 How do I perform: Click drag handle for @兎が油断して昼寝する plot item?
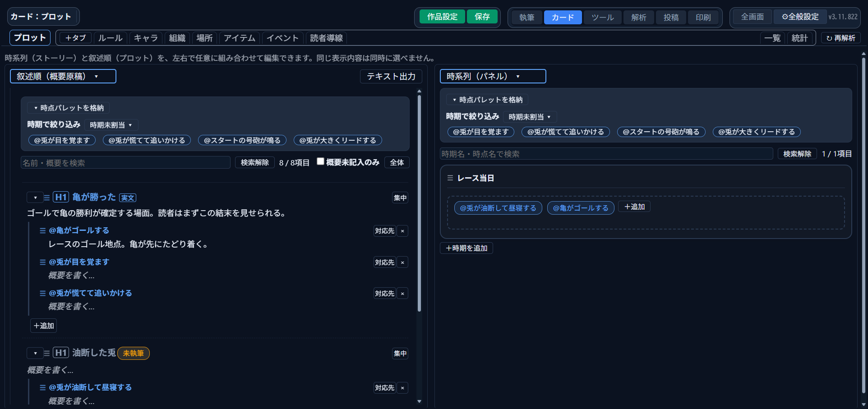coord(43,387)
